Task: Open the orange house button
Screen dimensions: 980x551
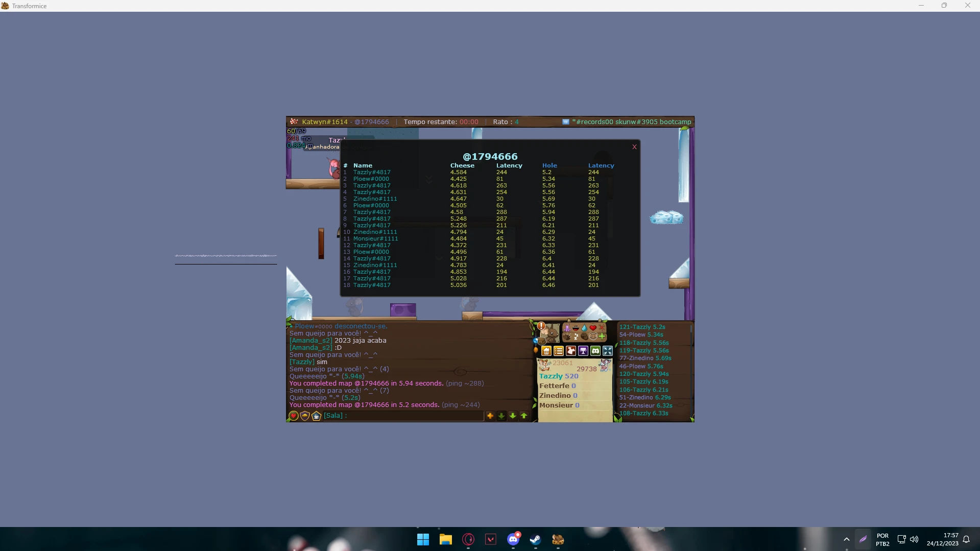Action: [546, 351]
